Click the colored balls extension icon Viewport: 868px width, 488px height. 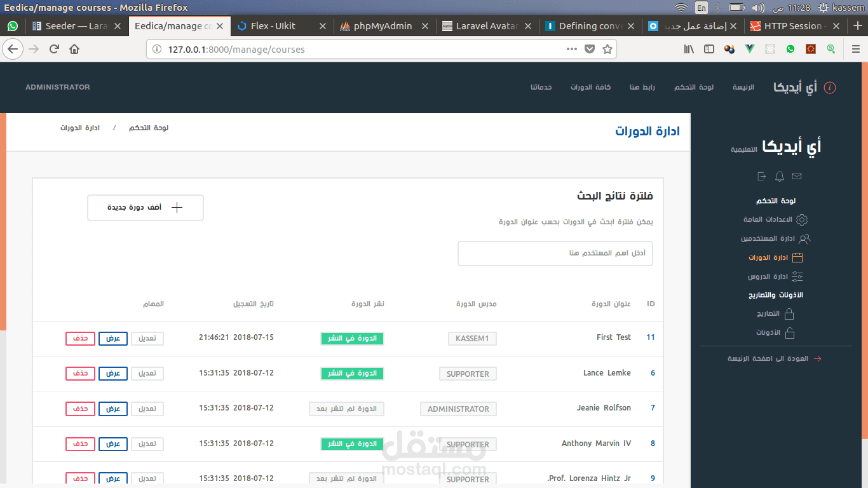tap(729, 49)
